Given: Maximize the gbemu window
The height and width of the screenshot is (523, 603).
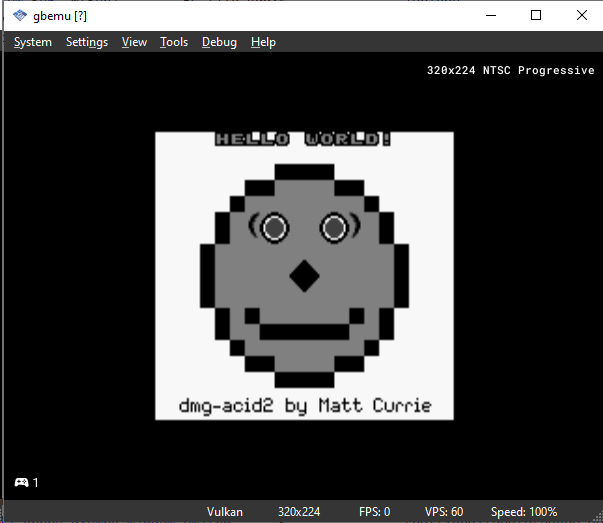Looking at the screenshot, I should coord(536,15).
